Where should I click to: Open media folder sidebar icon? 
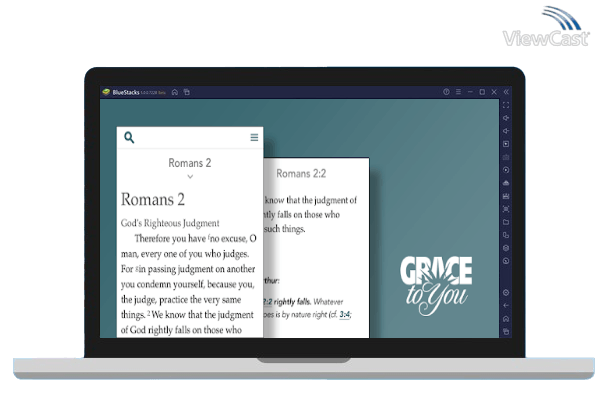point(506,222)
